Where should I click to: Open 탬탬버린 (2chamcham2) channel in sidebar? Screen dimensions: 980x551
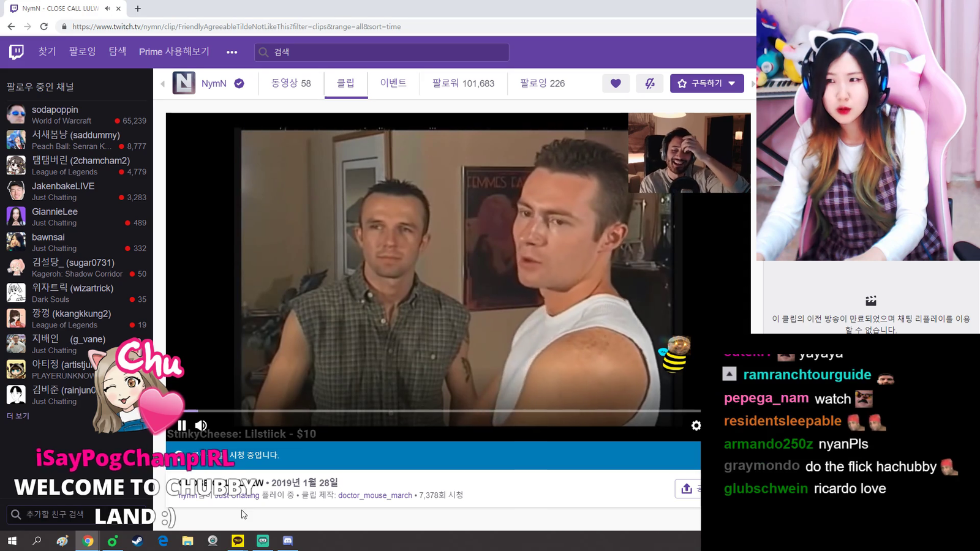coord(77,166)
